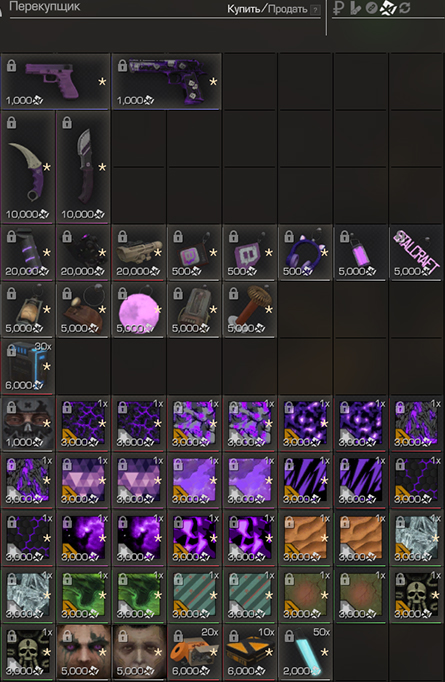Select the green smoke skin pattern

tap(83, 595)
